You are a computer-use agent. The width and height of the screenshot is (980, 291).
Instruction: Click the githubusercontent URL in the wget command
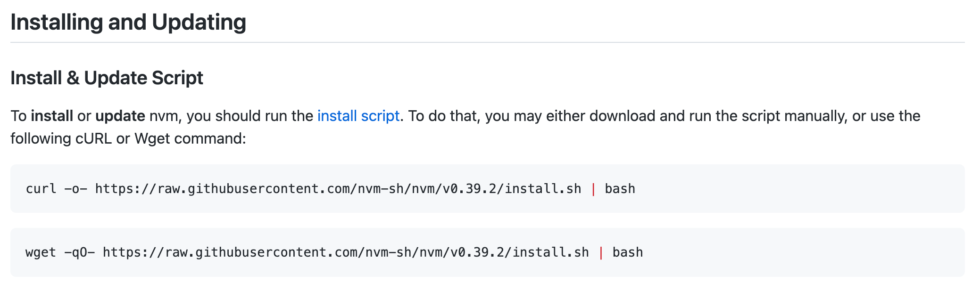pos(345,252)
